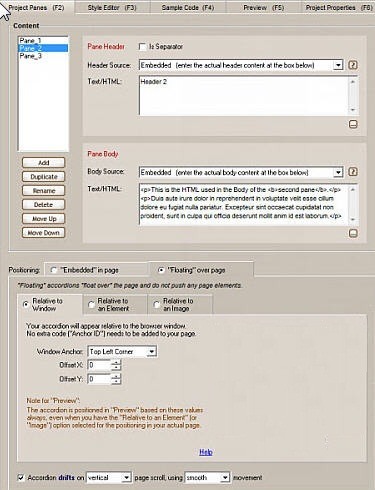
Task: Collapse the header Text/HTML box
Action: 353,124
